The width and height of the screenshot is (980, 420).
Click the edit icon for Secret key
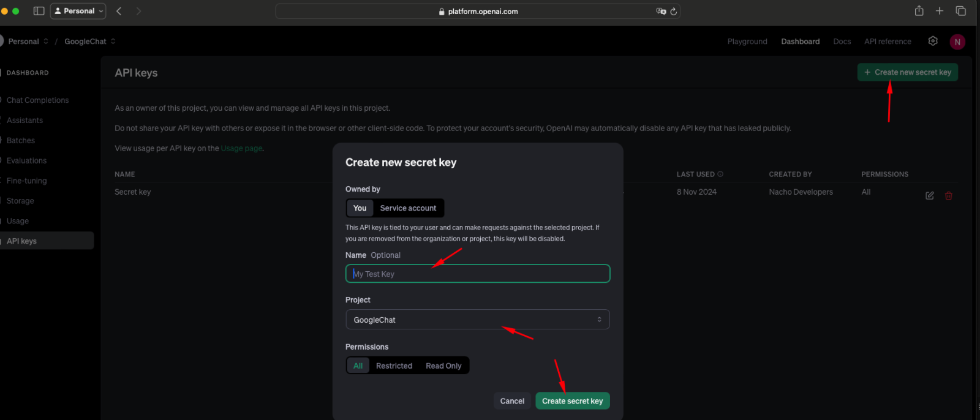coord(929,195)
